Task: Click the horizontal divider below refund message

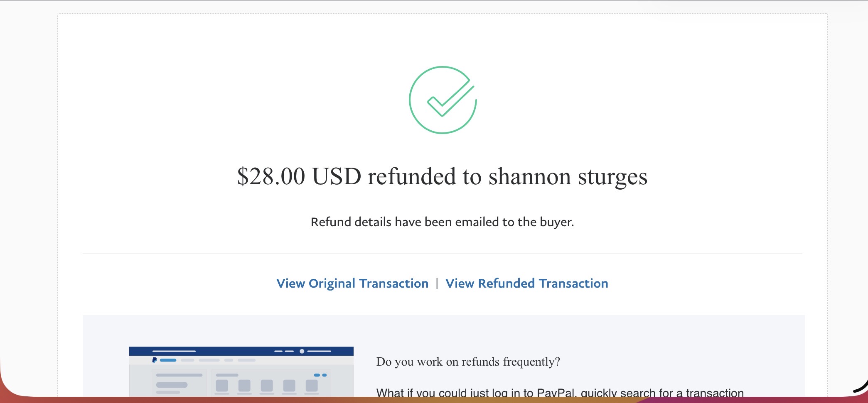Action: coord(442,253)
